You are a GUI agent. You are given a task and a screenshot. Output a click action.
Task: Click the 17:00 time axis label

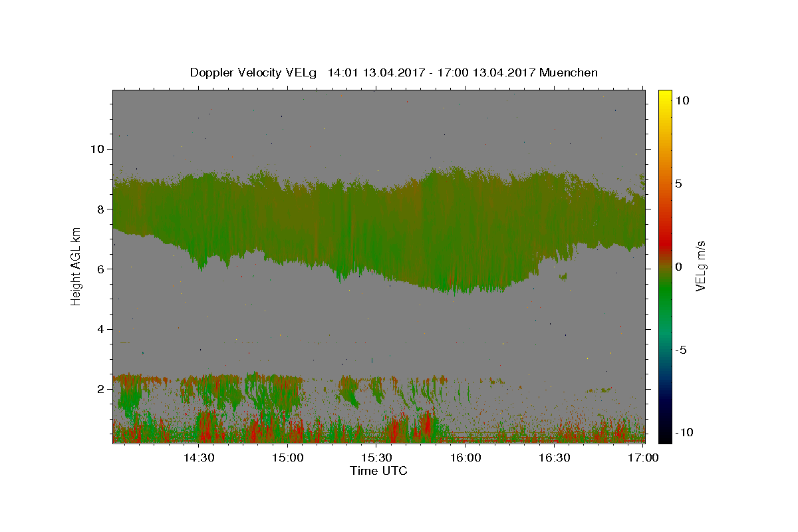643,458
